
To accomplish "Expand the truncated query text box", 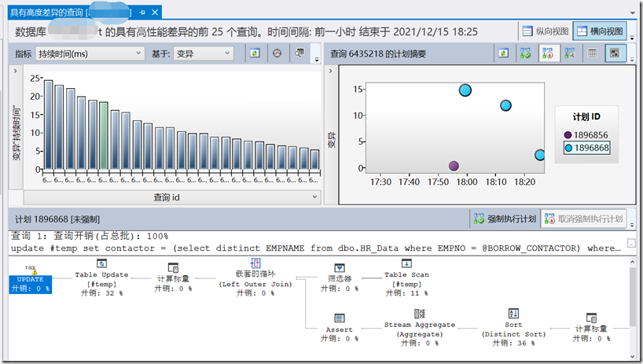I will pos(630,243).
